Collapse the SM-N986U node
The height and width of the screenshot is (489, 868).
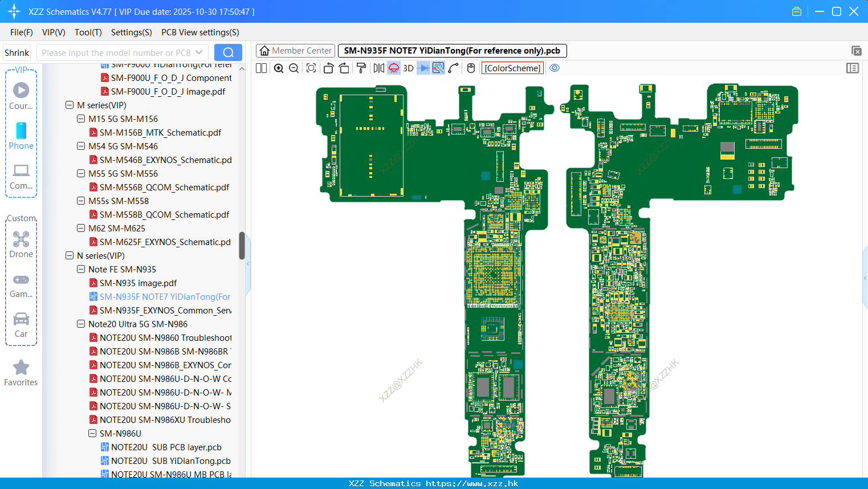click(92, 433)
